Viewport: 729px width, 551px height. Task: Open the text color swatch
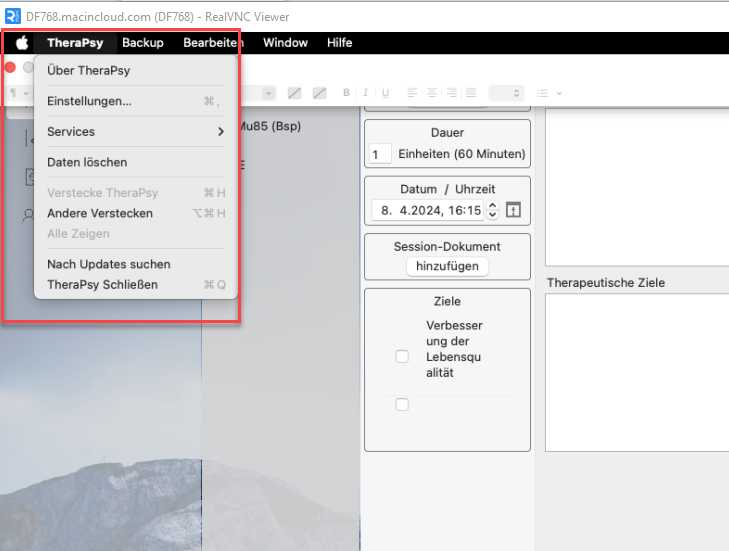294,93
